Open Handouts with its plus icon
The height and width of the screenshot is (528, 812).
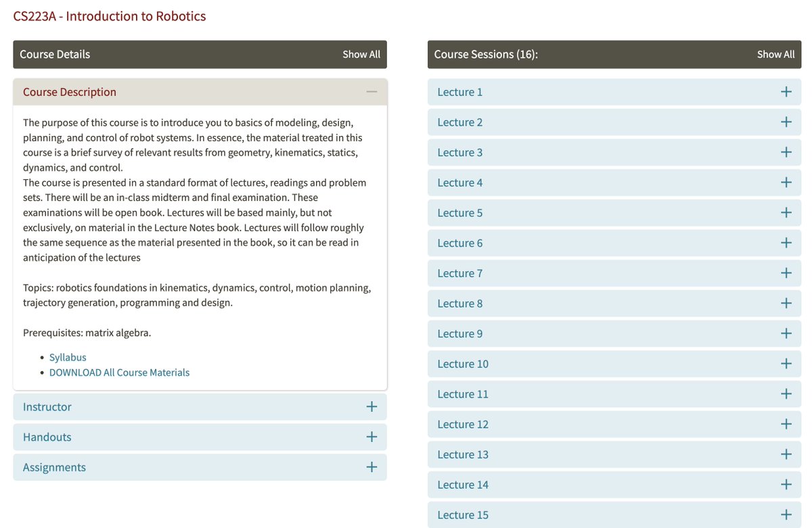click(371, 437)
